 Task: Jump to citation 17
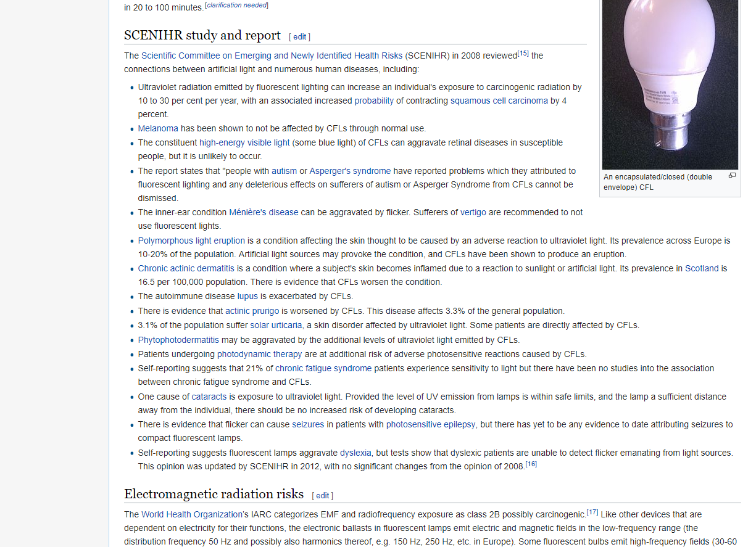[x=592, y=512]
